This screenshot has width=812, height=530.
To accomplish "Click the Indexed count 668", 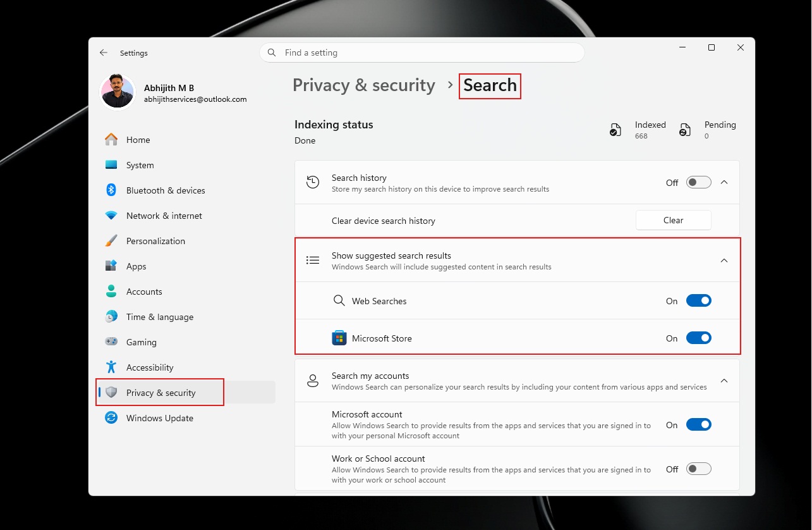I will pyautogui.click(x=641, y=136).
